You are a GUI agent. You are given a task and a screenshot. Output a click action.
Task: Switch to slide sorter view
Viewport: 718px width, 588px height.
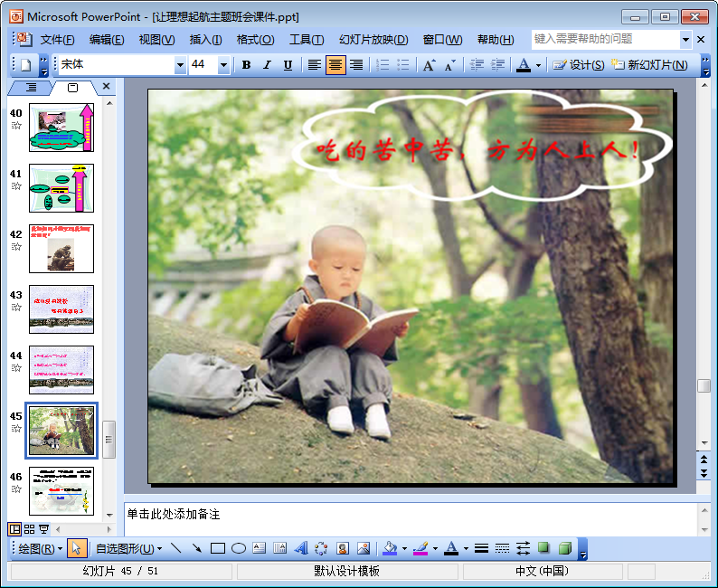[29, 529]
